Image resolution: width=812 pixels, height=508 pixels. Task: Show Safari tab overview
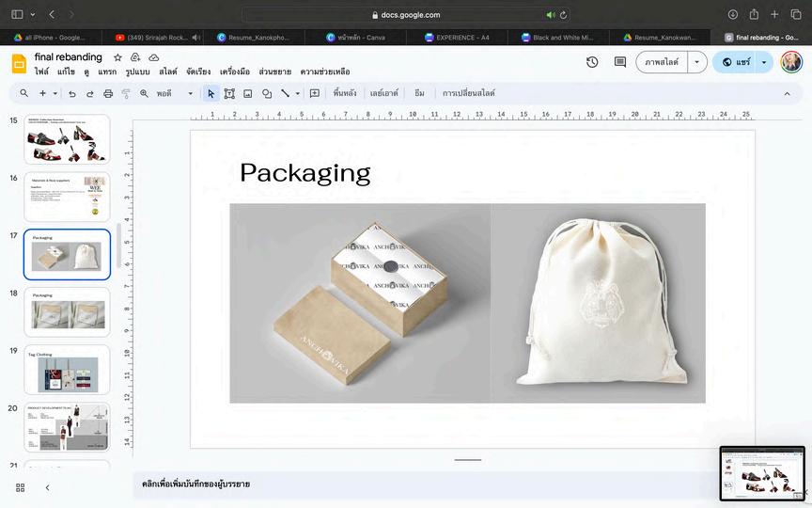[x=796, y=14]
